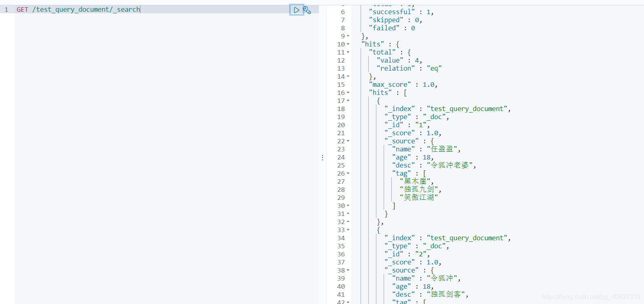Grab the vertical dots pane divider handle
This screenshot has width=644, height=304.
point(323,157)
